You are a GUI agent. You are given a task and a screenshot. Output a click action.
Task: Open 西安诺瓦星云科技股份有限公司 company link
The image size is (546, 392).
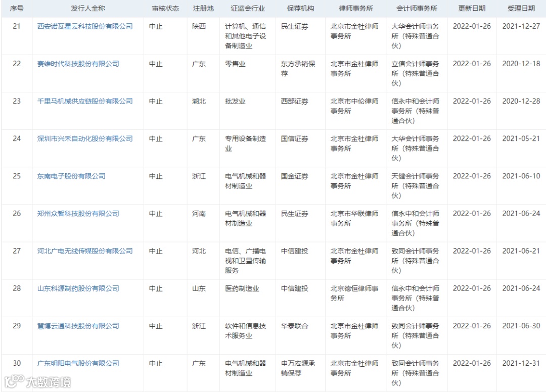coord(85,26)
